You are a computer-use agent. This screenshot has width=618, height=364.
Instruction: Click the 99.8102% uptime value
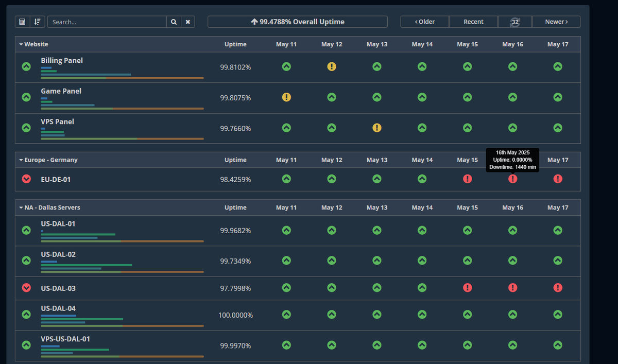[235, 67]
